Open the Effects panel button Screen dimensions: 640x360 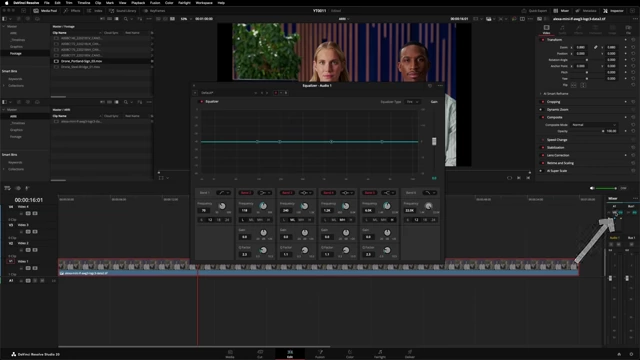pos(72,11)
